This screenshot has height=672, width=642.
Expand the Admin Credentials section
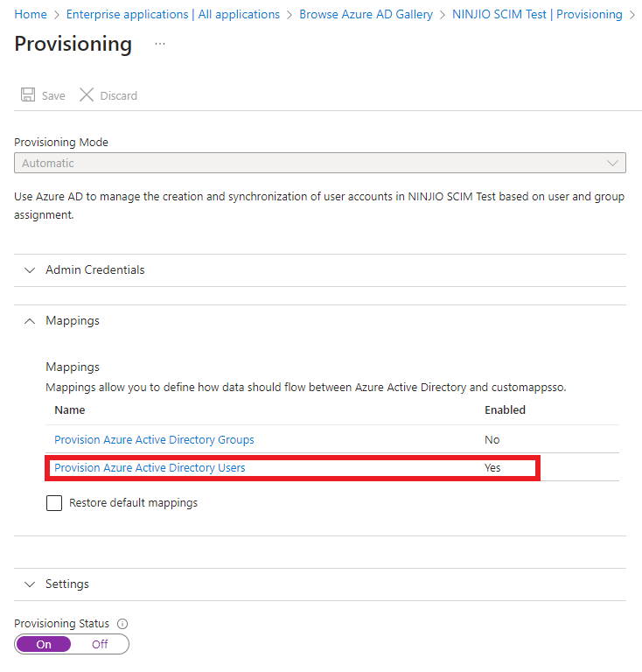pos(95,269)
